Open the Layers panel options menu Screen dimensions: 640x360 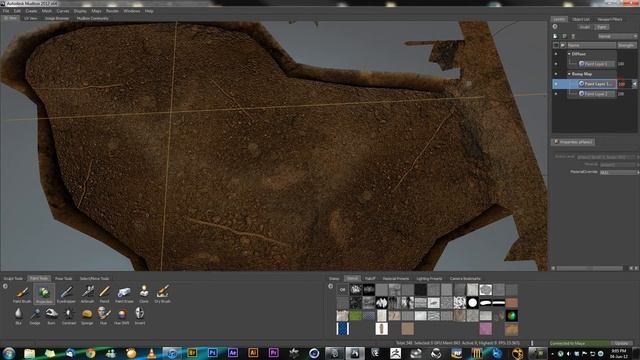pyautogui.click(x=555, y=27)
